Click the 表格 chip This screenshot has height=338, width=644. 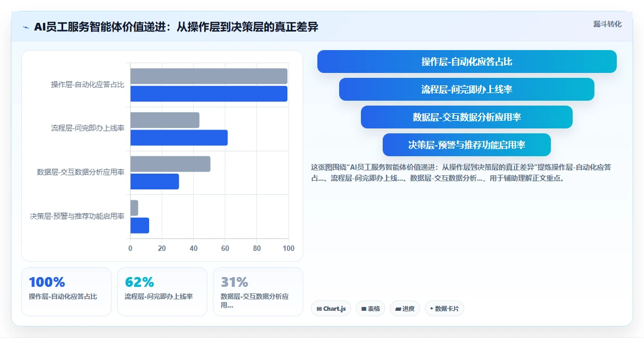click(x=371, y=309)
